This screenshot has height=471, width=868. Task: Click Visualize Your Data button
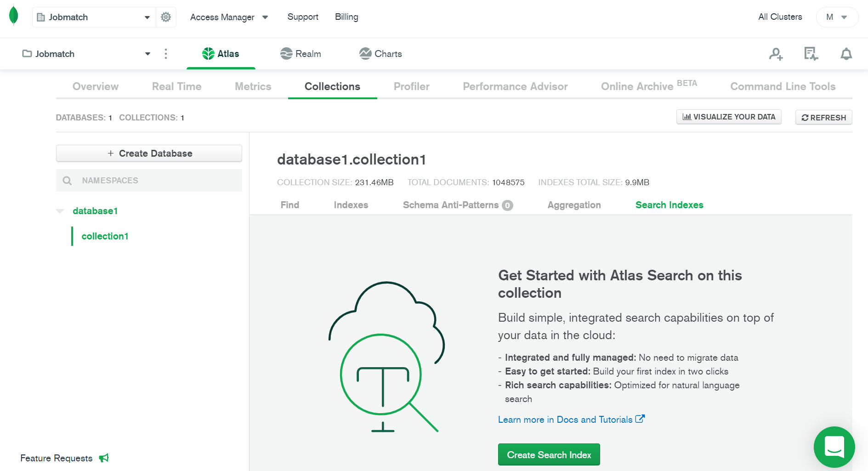tap(729, 117)
